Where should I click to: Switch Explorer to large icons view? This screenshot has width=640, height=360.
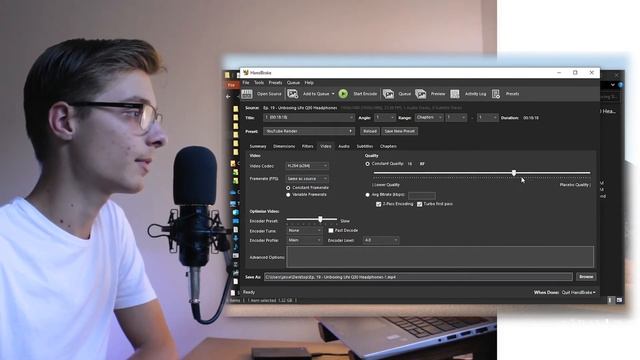[619, 300]
